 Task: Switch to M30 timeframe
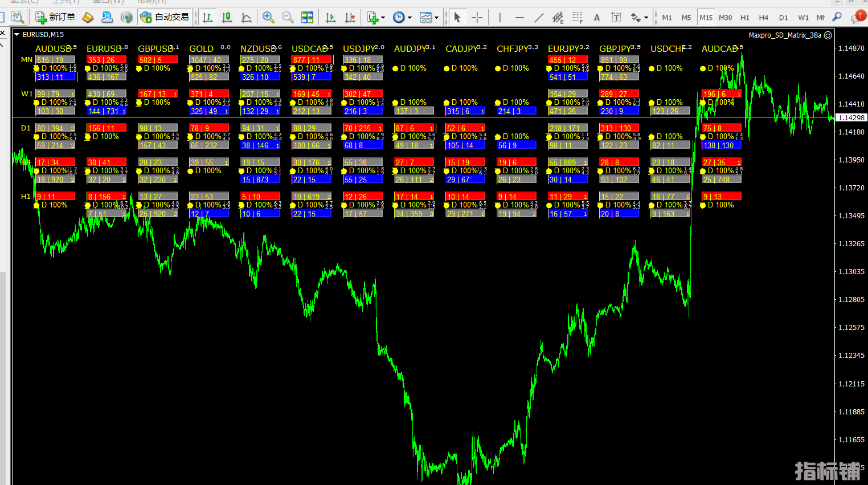(725, 18)
